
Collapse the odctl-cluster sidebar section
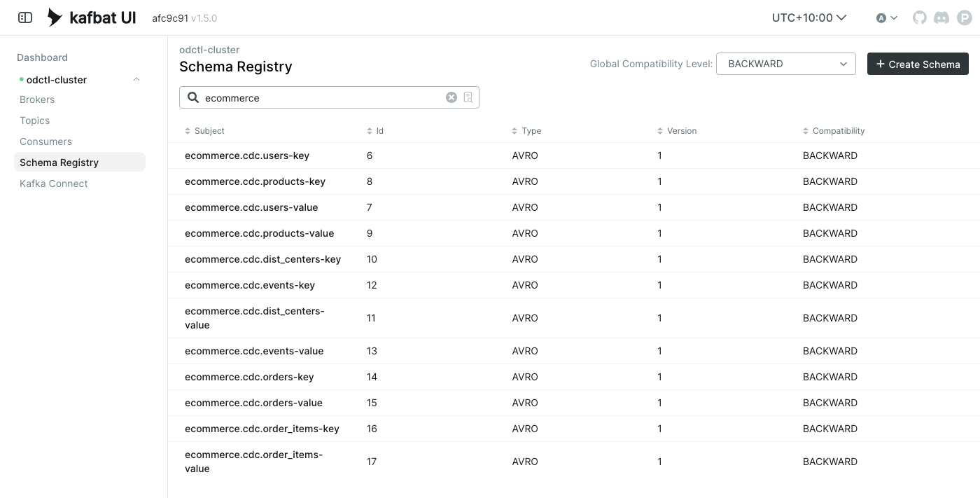(136, 79)
